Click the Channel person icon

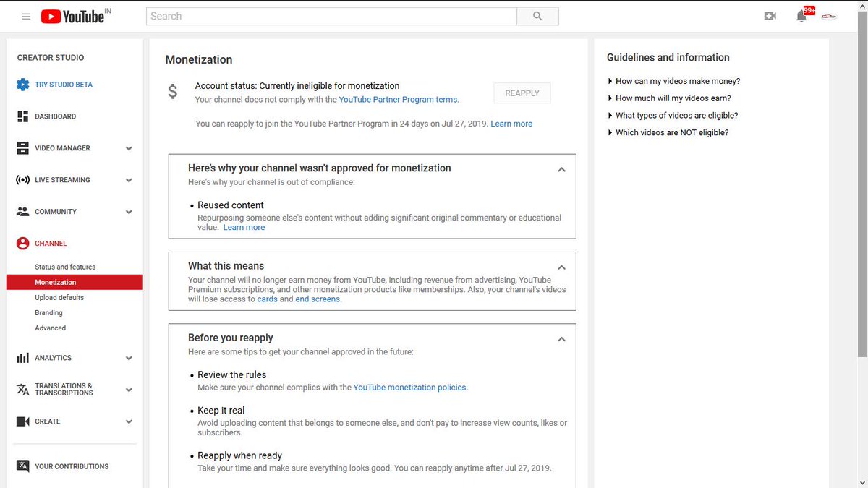[x=22, y=244]
